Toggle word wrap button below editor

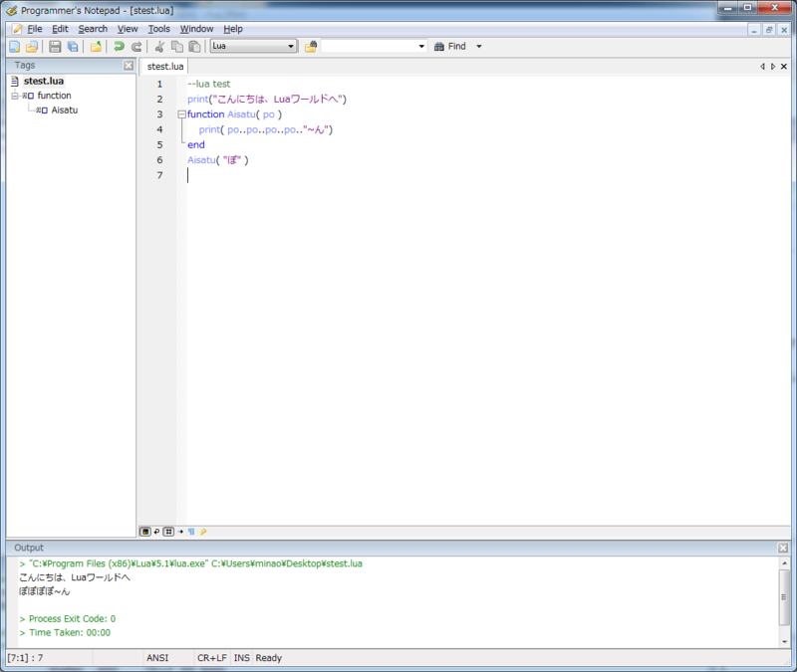point(156,532)
